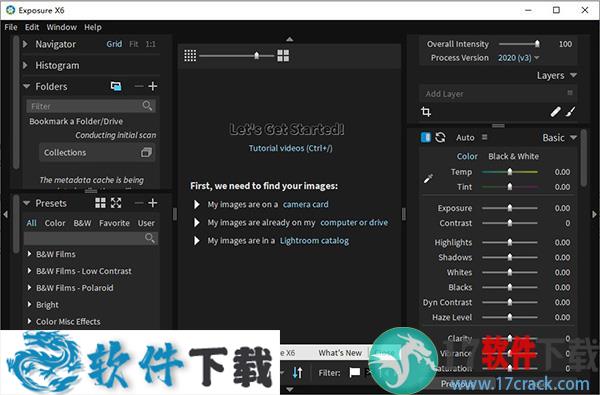Click the large thumbnails grid icon
Image resolution: width=600 pixels, height=395 pixels.
coord(283,56)
